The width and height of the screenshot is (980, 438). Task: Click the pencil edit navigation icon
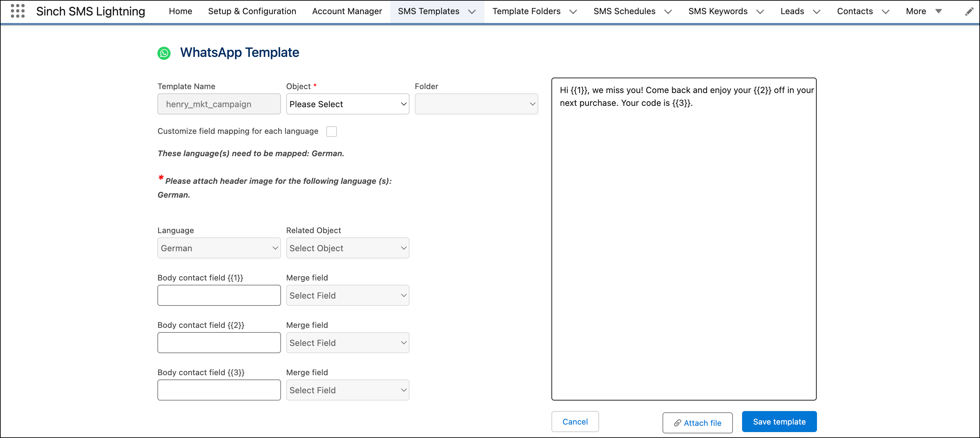coord(969,12)
